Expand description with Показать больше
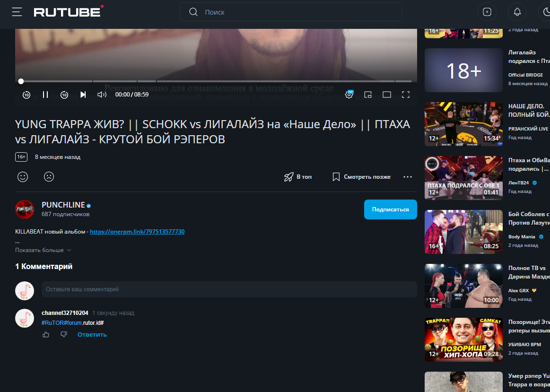Viewport: 550px width, 392px height. coord(43,250)
